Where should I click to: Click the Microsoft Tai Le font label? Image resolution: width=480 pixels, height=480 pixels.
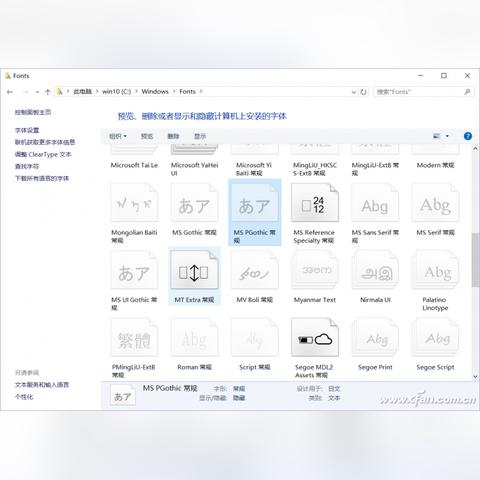[134, 165]
